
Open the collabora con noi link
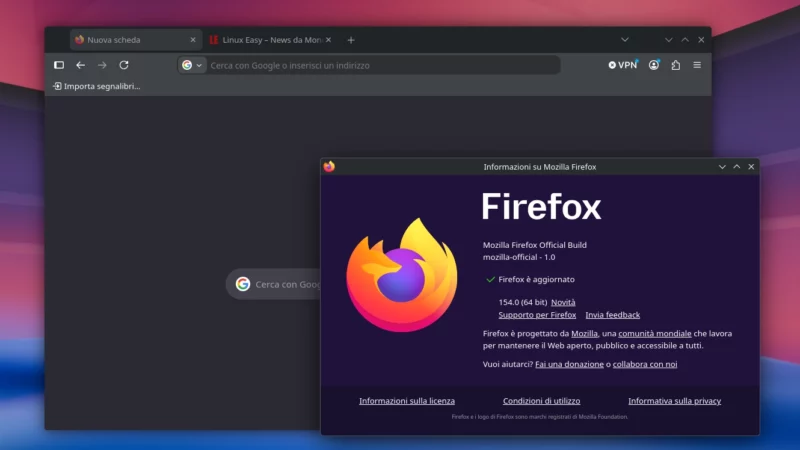click(x=645, y=364)
